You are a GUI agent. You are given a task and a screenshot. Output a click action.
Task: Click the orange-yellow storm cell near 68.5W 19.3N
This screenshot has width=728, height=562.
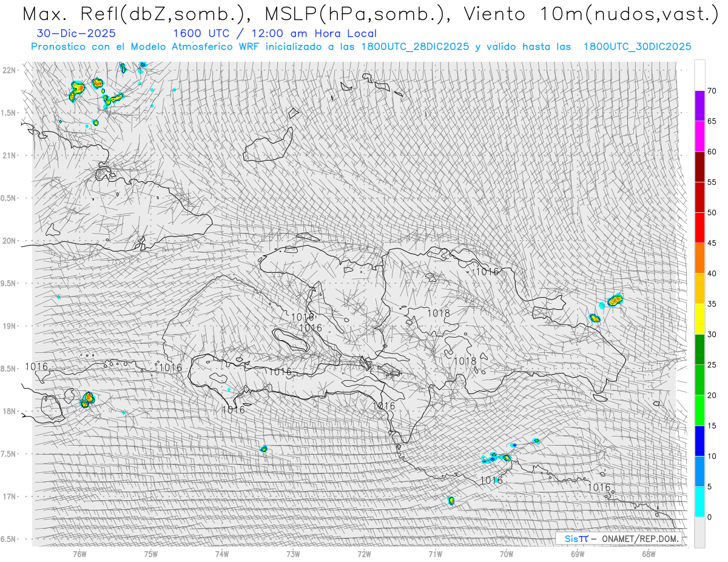click(x=615, y=299)
